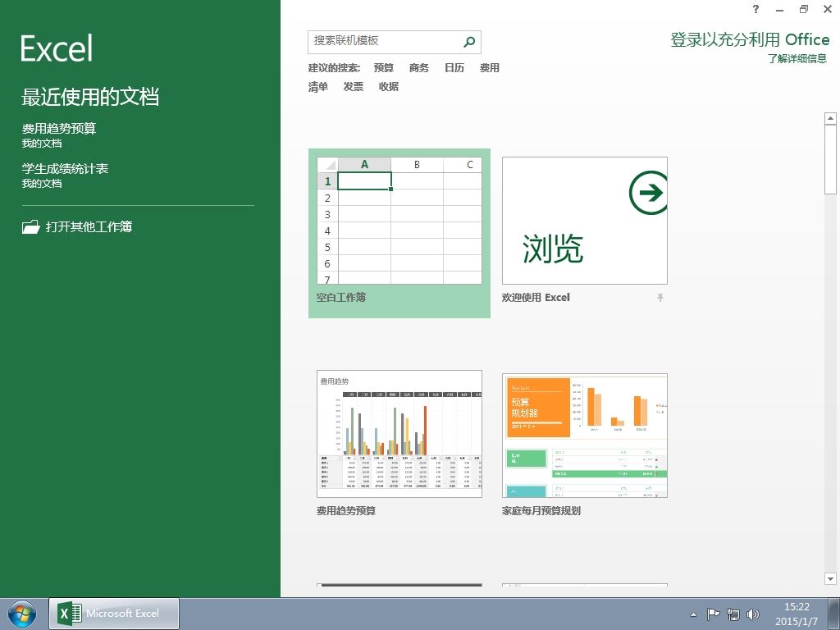840x630 pixels.
Task: Click the search magnifier icon
Action: pyautogui.click(x=469, y=42)
